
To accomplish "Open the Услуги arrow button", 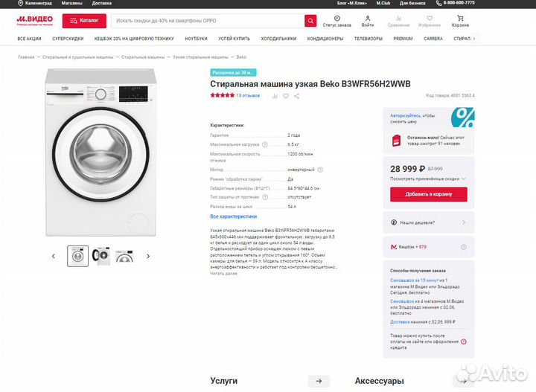I will point(319,381).
